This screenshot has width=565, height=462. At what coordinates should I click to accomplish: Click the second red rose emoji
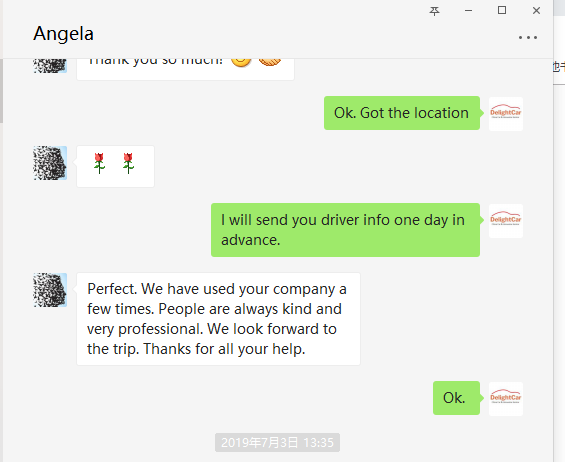click(128, 163)
